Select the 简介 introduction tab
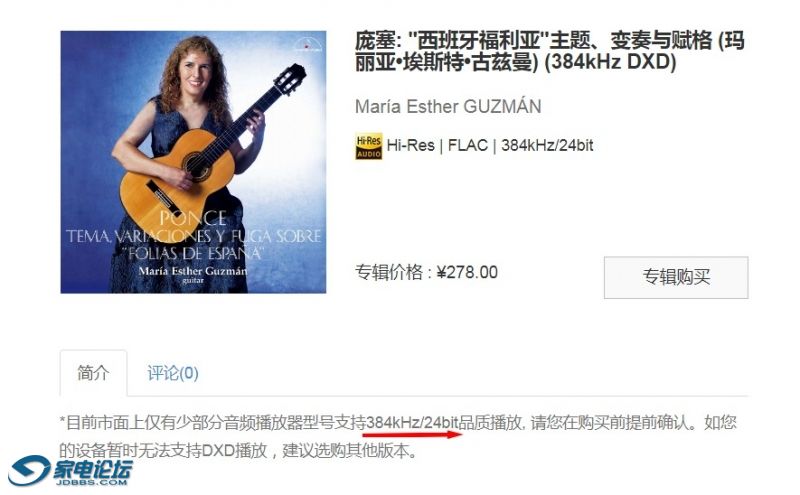 coord(93,373)
